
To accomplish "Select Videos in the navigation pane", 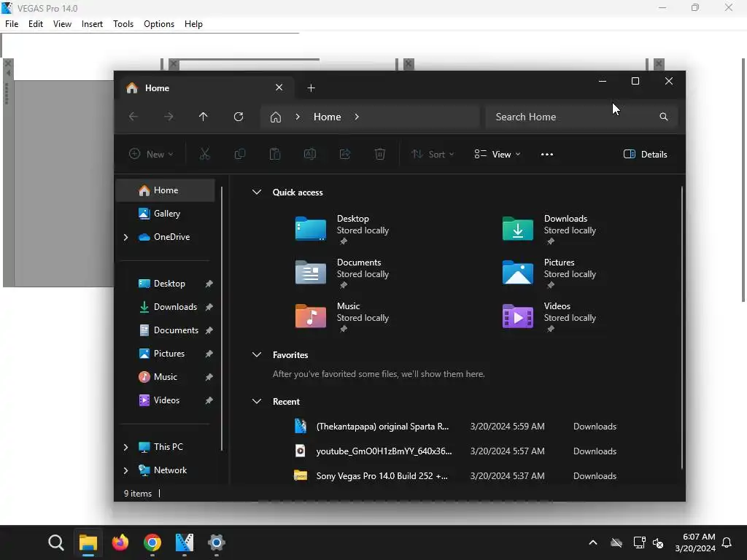I will pos(166,400).
